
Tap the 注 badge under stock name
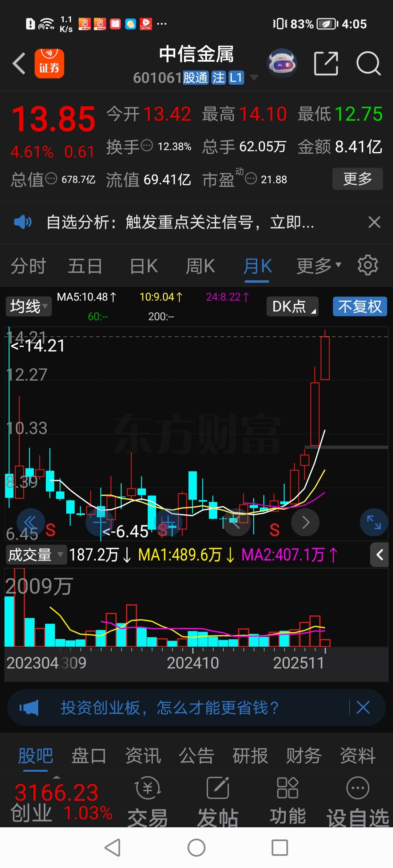pos(219,78)
